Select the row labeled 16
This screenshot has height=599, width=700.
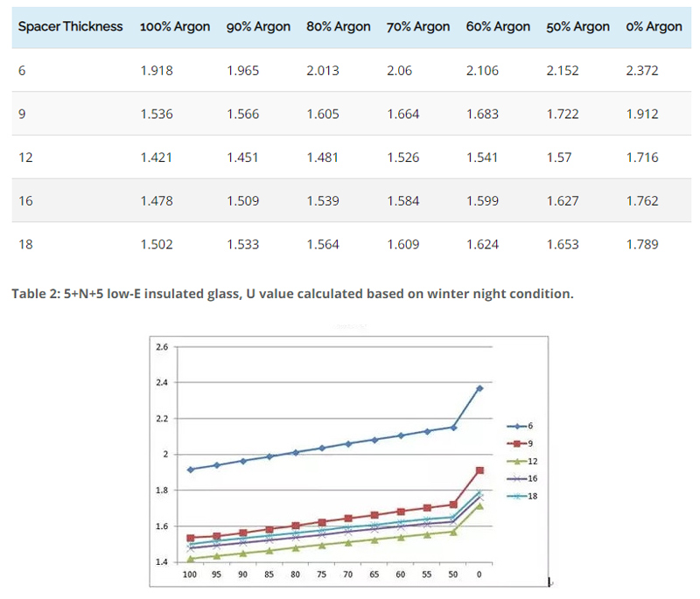[x=24, y=201]
